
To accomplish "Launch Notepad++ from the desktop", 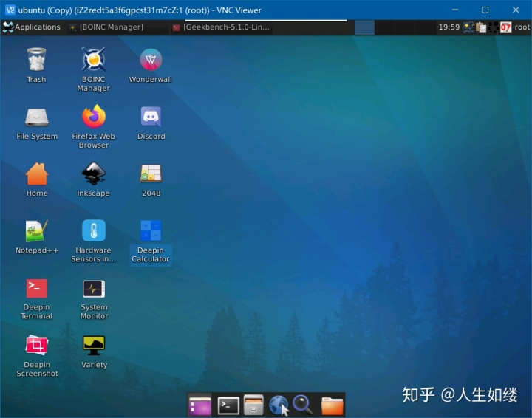I will 37,230.
